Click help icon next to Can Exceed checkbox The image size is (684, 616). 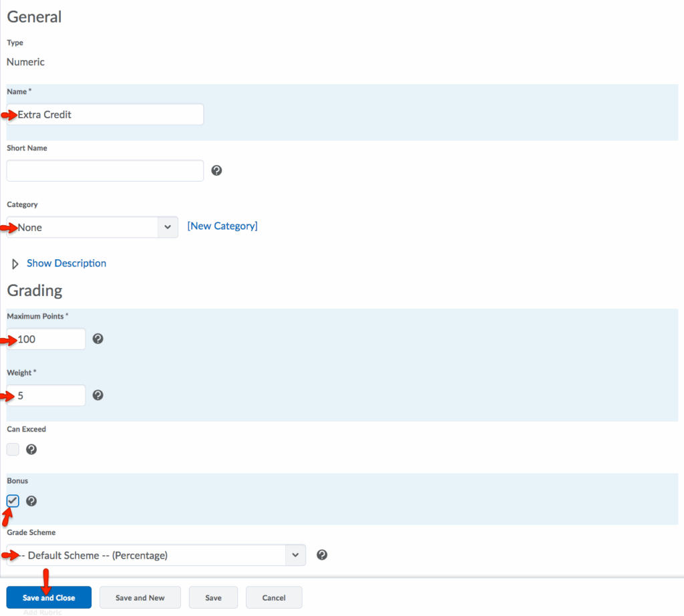point(31,450)
